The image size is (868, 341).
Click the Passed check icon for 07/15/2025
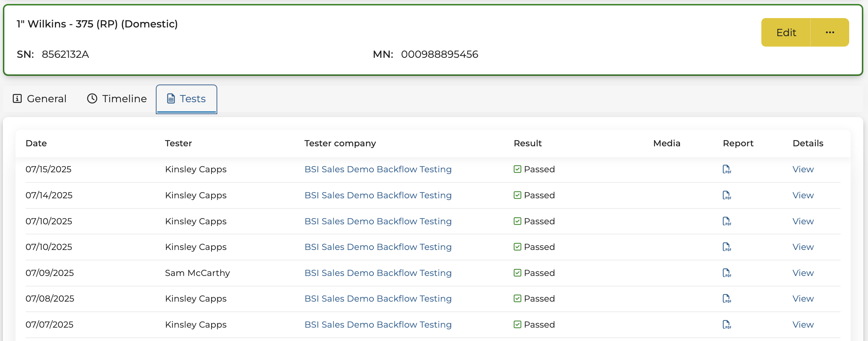tap(517, 169)
